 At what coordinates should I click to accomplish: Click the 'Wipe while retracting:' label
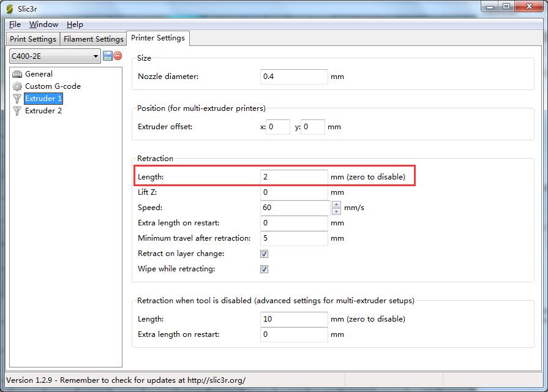(176, 269)
